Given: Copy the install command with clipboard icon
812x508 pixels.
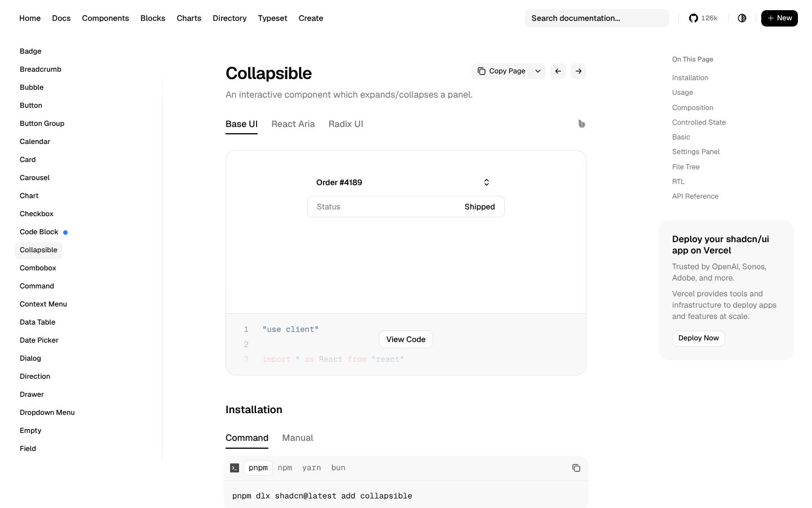Looking at the screenshot, I should (576, 468).
